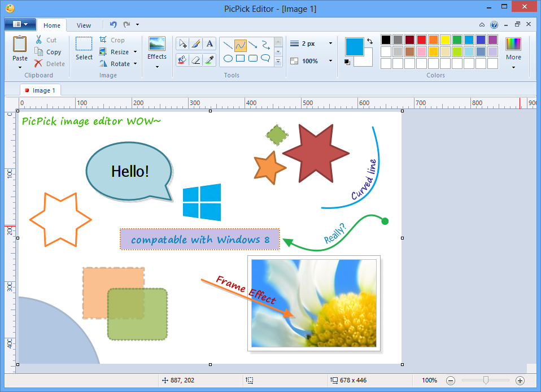Screen dimensions: 541x392
Task: Reset colors to default black and white
Action: [x=347, y=62]
